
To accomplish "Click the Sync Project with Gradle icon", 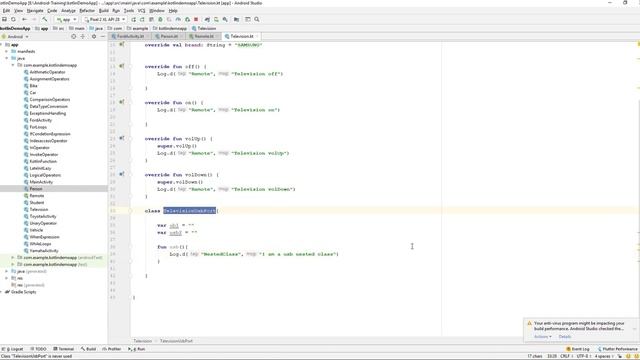I will [207, 19].
